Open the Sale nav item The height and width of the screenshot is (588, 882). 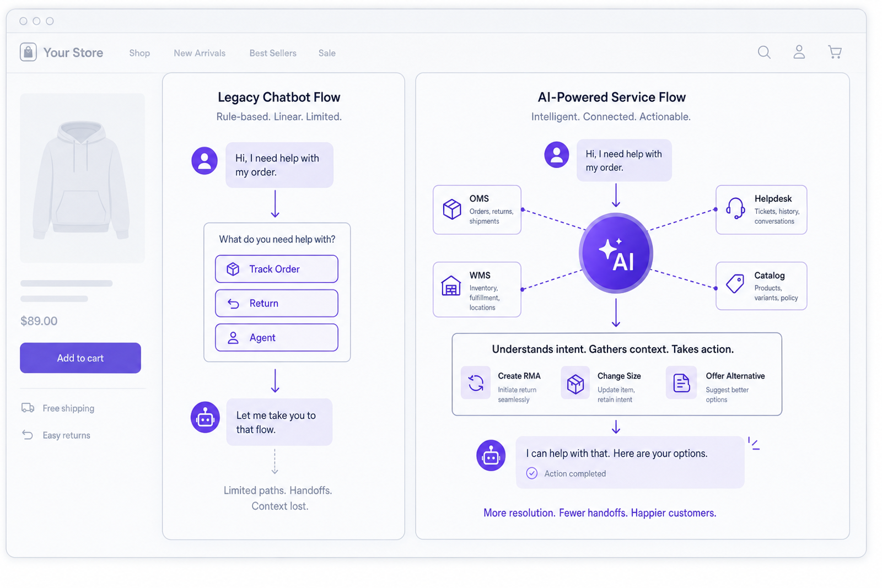[x=327, y=53]
